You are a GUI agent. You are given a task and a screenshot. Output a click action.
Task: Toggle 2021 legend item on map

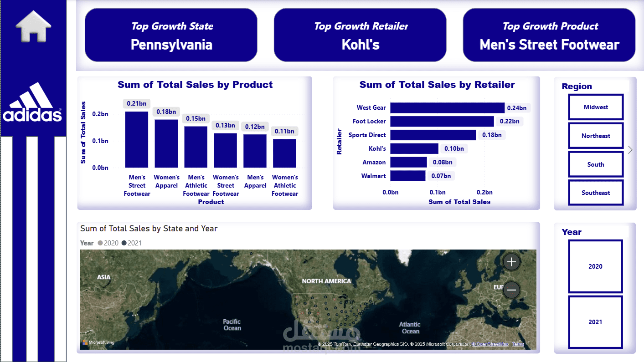(x=131, y=243)
